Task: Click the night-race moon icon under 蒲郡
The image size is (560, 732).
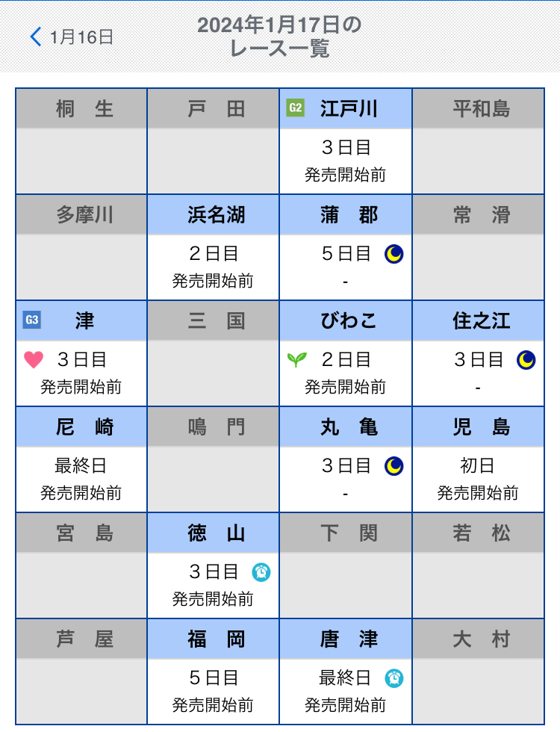Action: click(x=394, y=254)
